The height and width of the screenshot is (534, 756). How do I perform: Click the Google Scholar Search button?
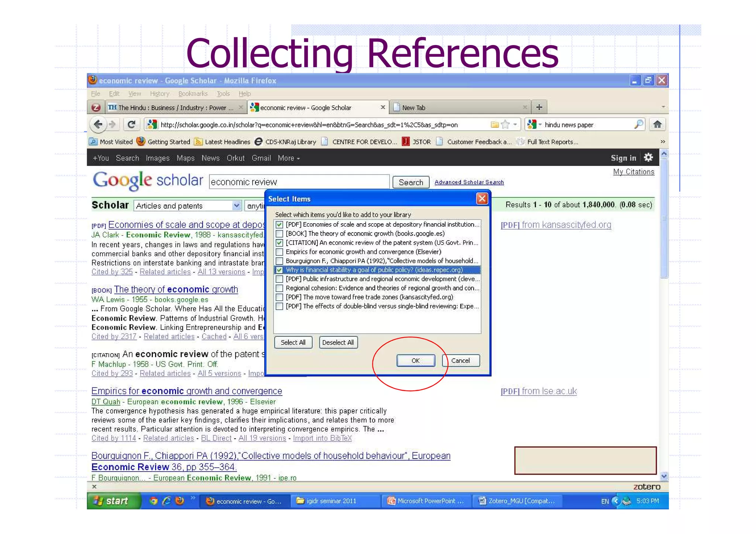coord(410,182)
